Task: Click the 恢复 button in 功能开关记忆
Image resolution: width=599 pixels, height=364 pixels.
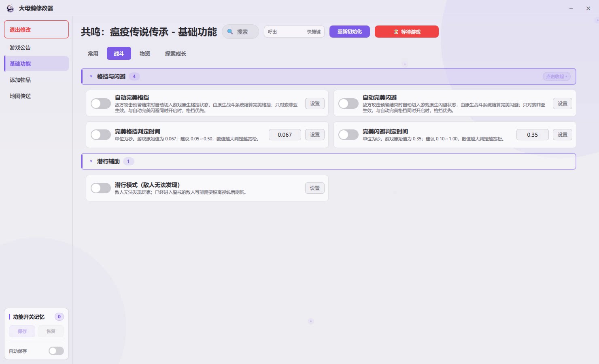Action: pyautogui.click(x=51, y=331)
